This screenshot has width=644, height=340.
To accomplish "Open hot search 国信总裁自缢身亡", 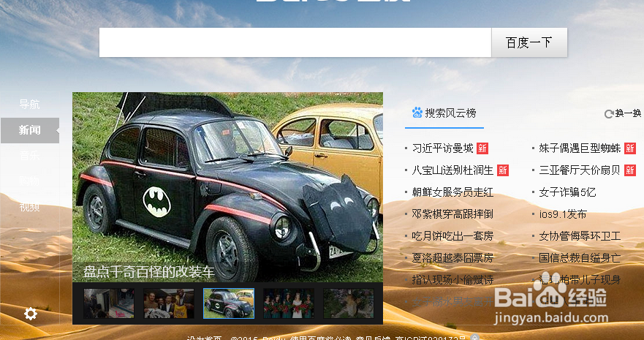I will pyautogui.click(x=580, y=258).
